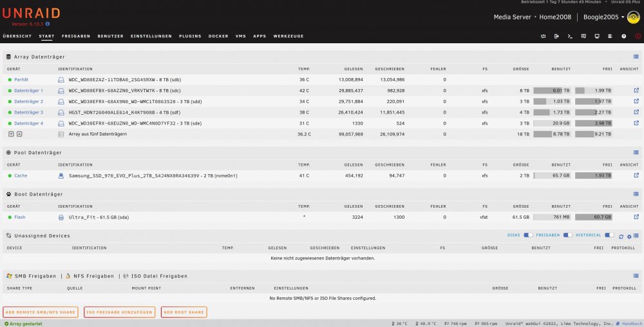
Task: Click the 'Home2008' server description text
Action: 555,17
